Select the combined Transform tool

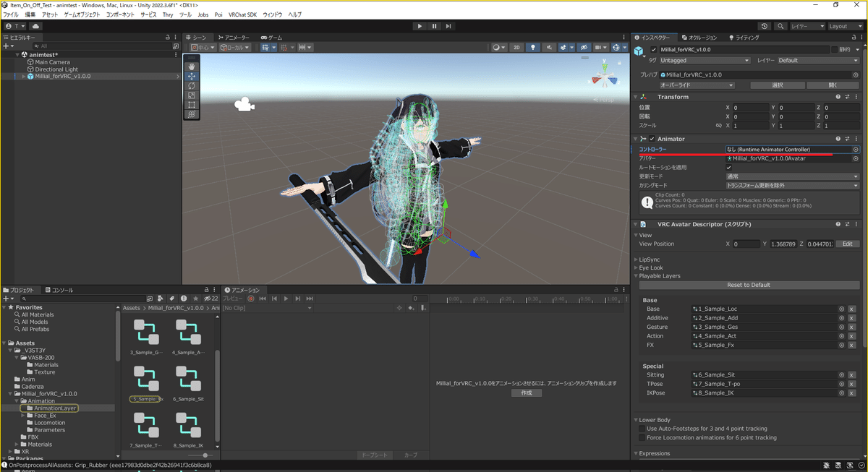tap(192, 114)
